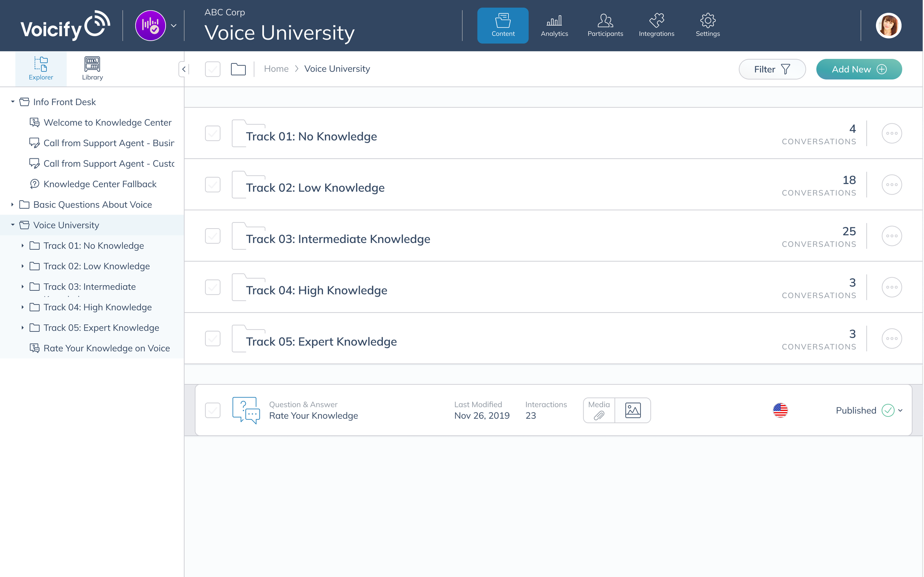
Task: Open the Analytics section
Action: [x=554, y=26]
